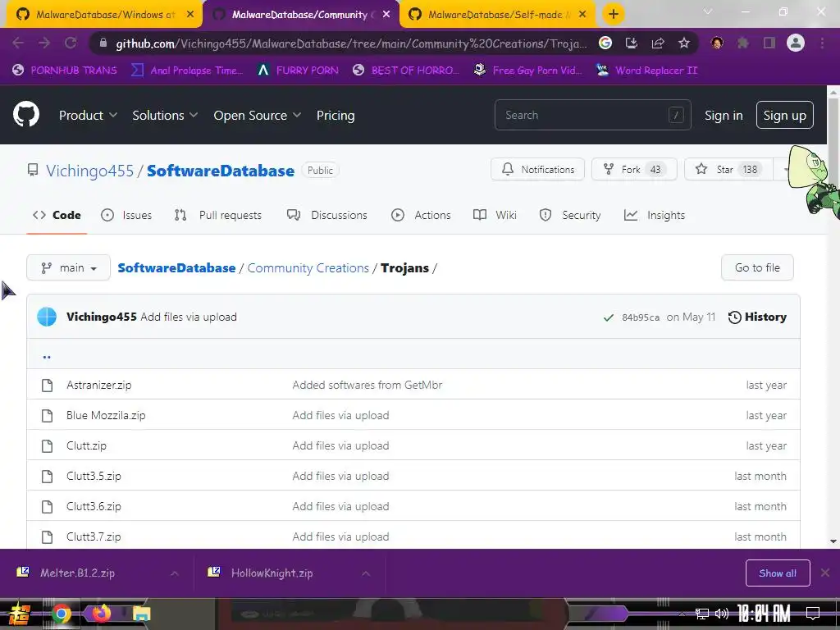Go back with browser back arrow

click(18, 43)
